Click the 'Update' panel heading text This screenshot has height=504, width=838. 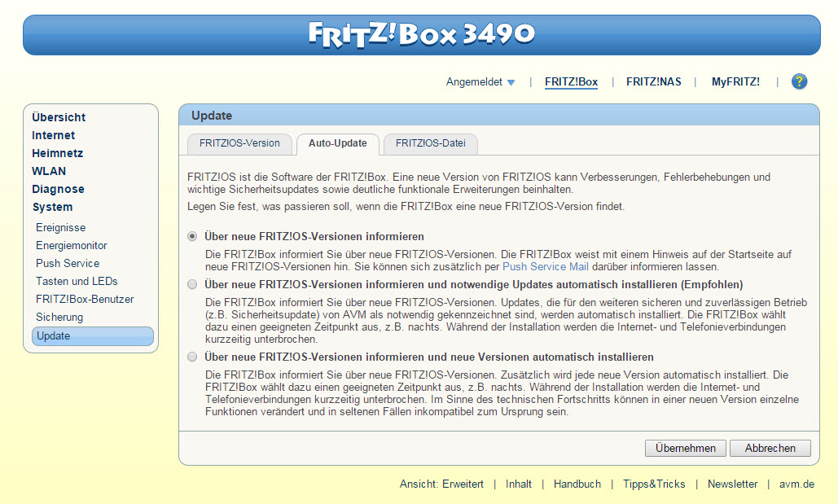[x=212, y=116]
